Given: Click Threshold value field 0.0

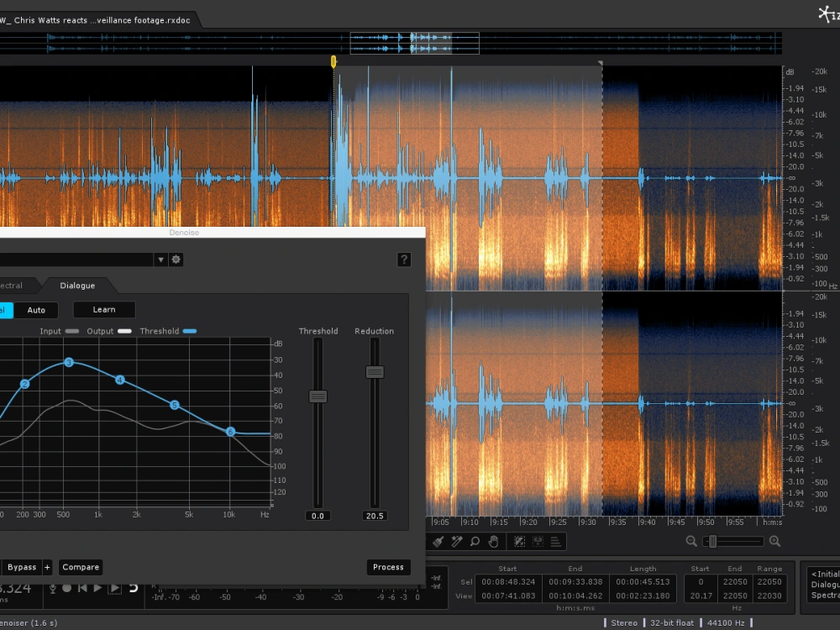Looking at the screenshot, I should (318, 516).
